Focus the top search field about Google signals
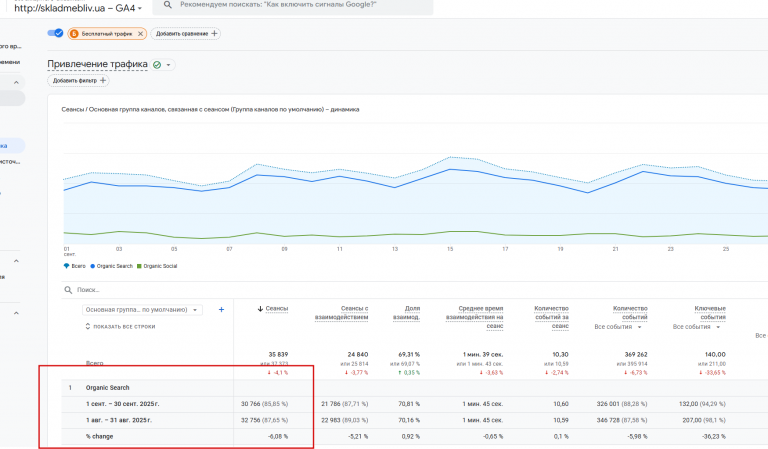The width and height of the screenshot is (768, 449). (x=292, y=5)
